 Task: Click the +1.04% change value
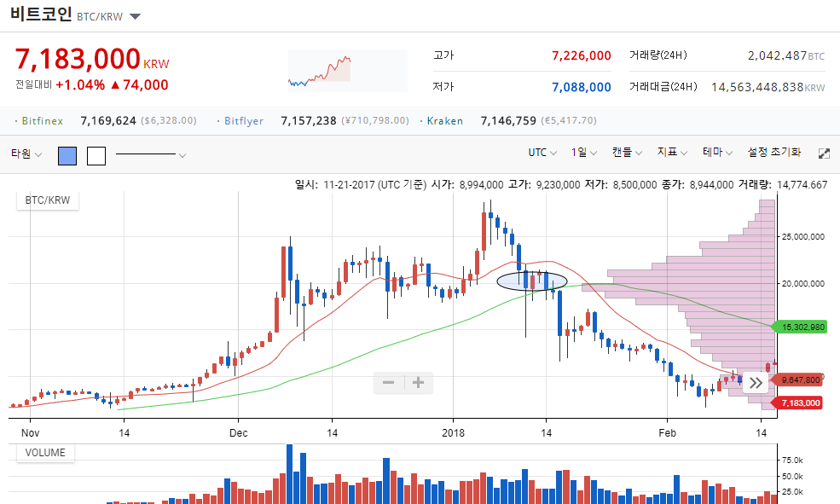coord(80,85)
